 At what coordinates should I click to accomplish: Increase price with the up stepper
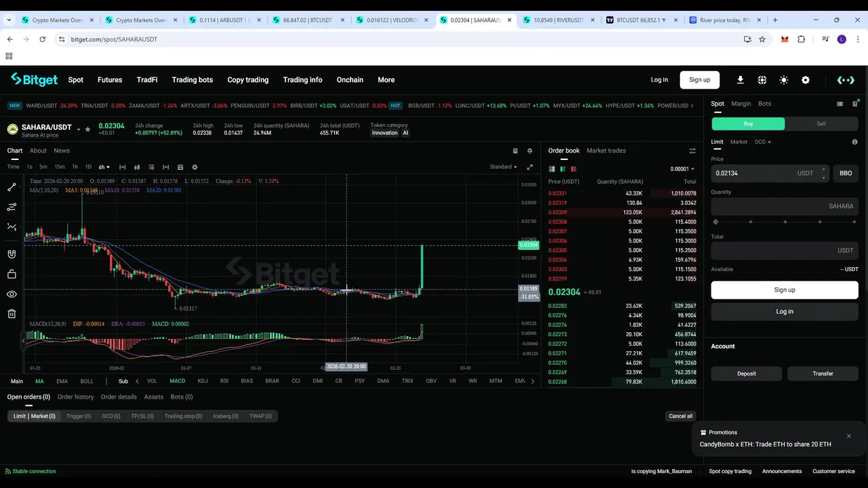[x=823, y=169]
